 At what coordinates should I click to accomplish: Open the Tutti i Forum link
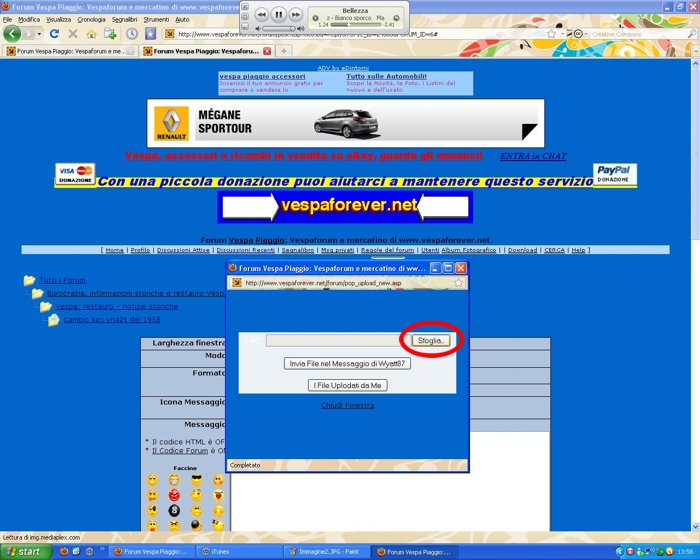62,280
